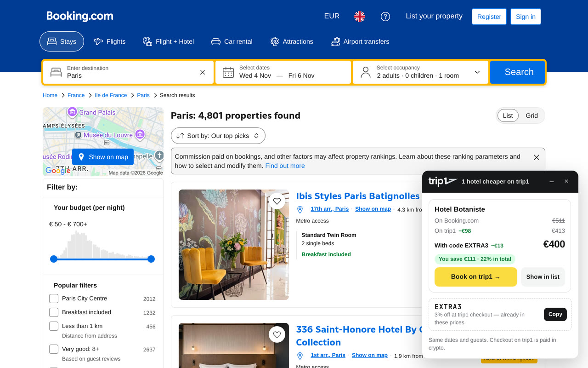Click the budget slider maximum handle
This screenshot has width=588, height=368.
pos(151,259)
